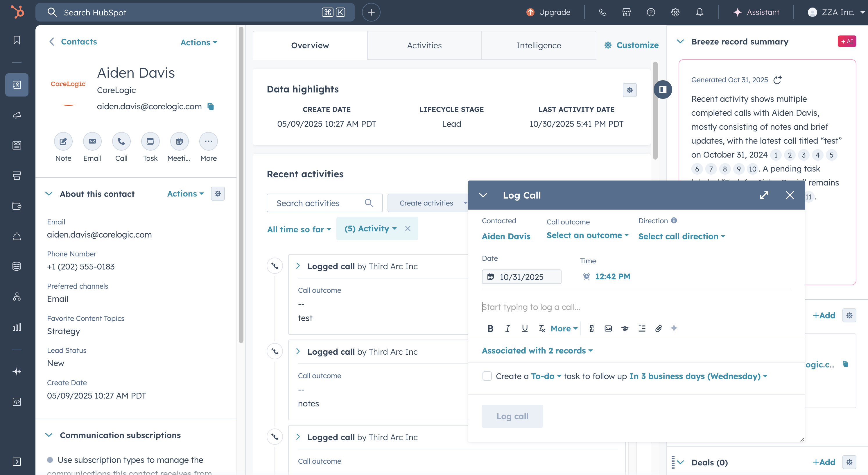This screenshot has width=868, height=475.
Task: Open HubSpot marketplace icon in top bar
Action: pos(626,12)
